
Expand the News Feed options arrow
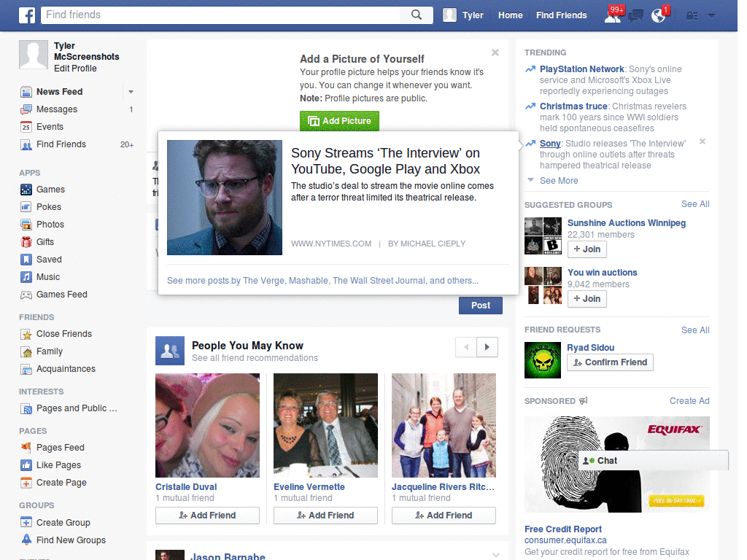tap(131, 92)
